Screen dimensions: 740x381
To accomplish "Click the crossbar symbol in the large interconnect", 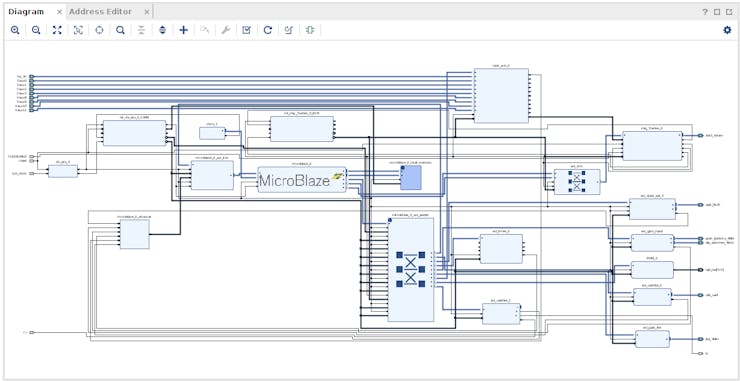I will (411, 269).
